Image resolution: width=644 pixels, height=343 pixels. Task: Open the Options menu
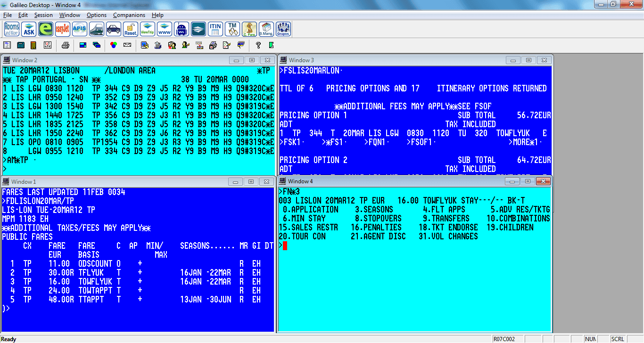97,15
